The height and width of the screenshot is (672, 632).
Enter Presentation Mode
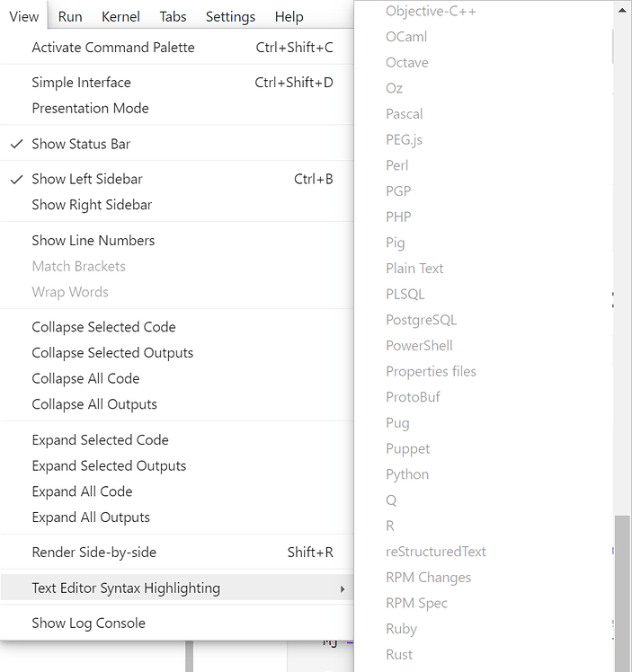tap(90, 109)
